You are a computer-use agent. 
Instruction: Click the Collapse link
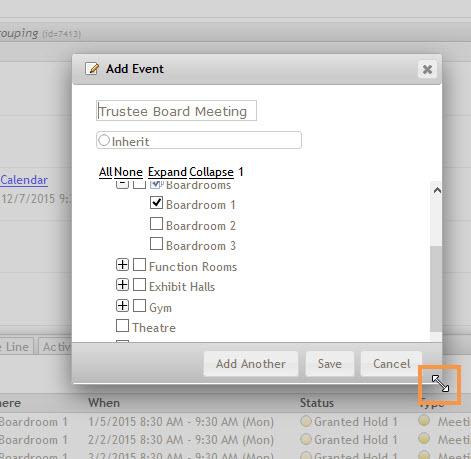(211, 172)
